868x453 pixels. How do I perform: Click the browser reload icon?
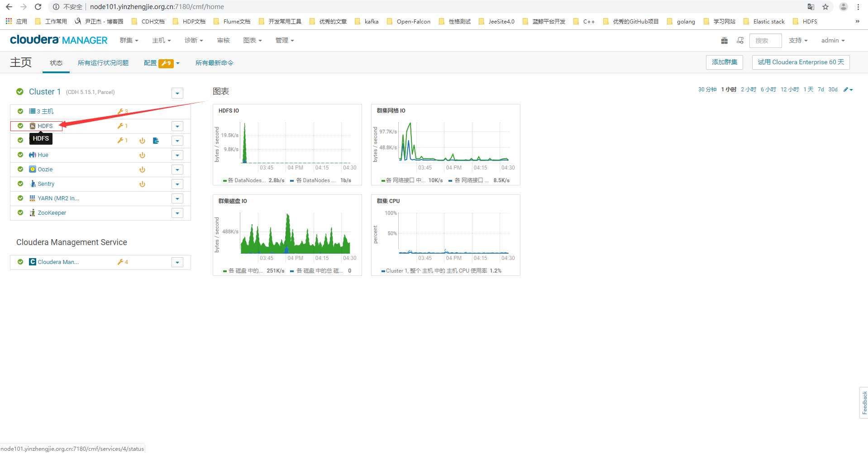pyautogui.click(x=38, y=7)
